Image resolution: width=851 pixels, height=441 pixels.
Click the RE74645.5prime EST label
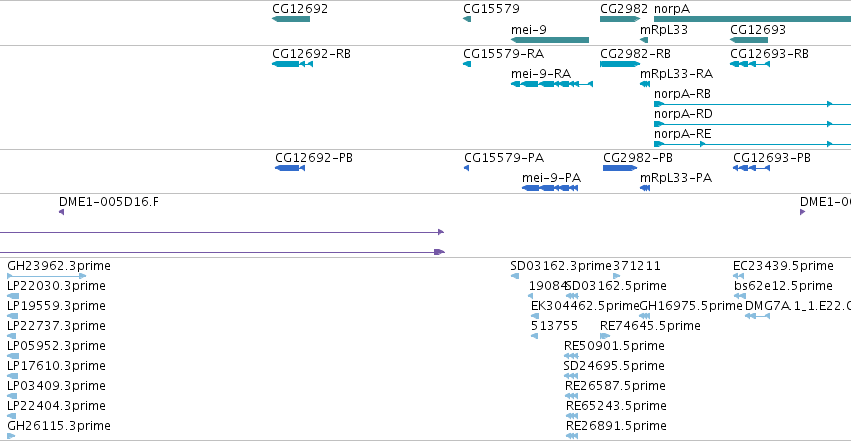pos(650,326)
